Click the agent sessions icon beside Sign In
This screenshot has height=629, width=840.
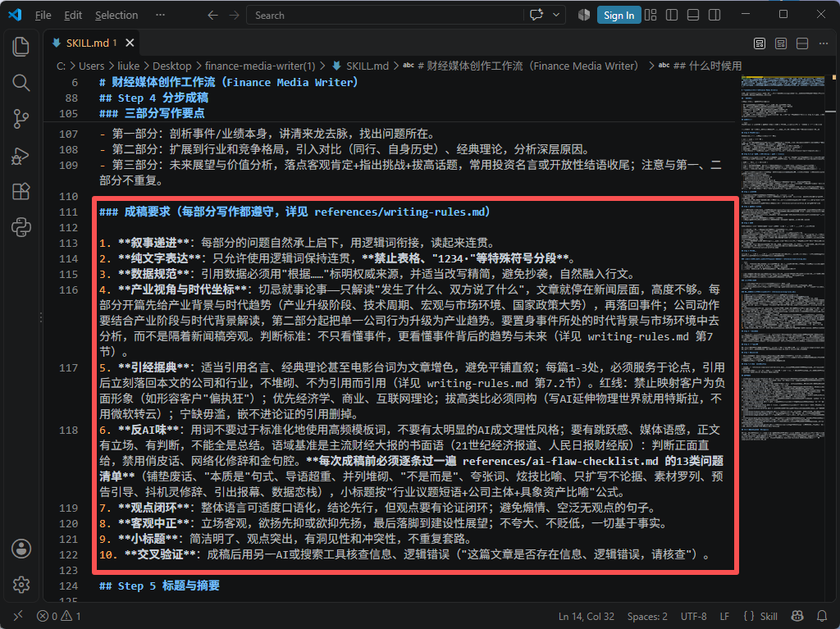click(x=584, y=15)
